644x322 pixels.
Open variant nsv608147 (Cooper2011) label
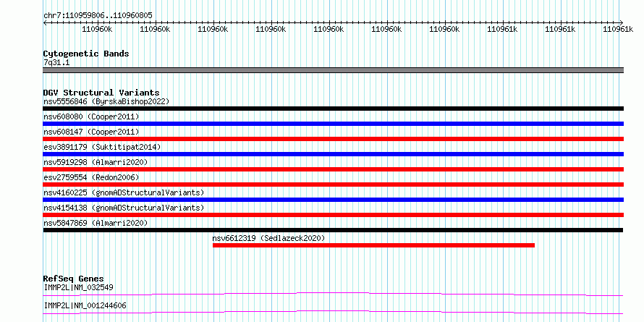[x=91, y=132]
